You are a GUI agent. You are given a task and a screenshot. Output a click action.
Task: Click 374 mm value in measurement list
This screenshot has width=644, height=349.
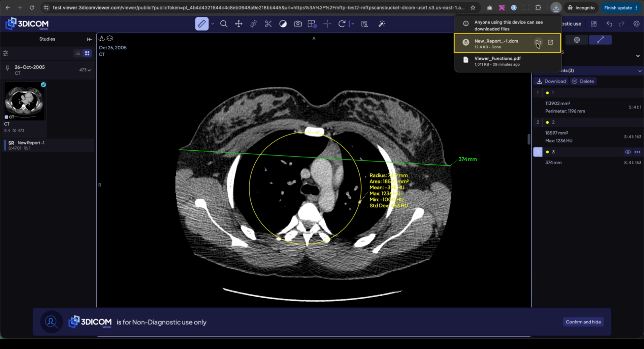553,162
